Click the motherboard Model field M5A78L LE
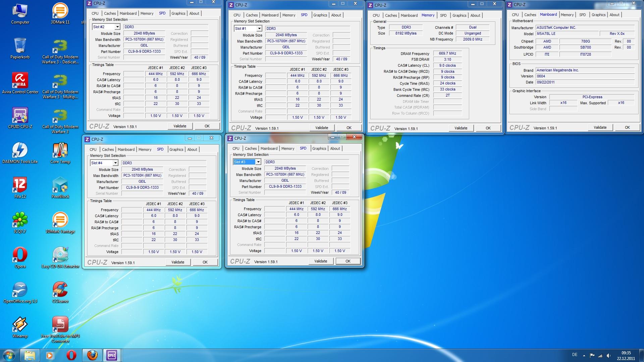 click(567, 34)
